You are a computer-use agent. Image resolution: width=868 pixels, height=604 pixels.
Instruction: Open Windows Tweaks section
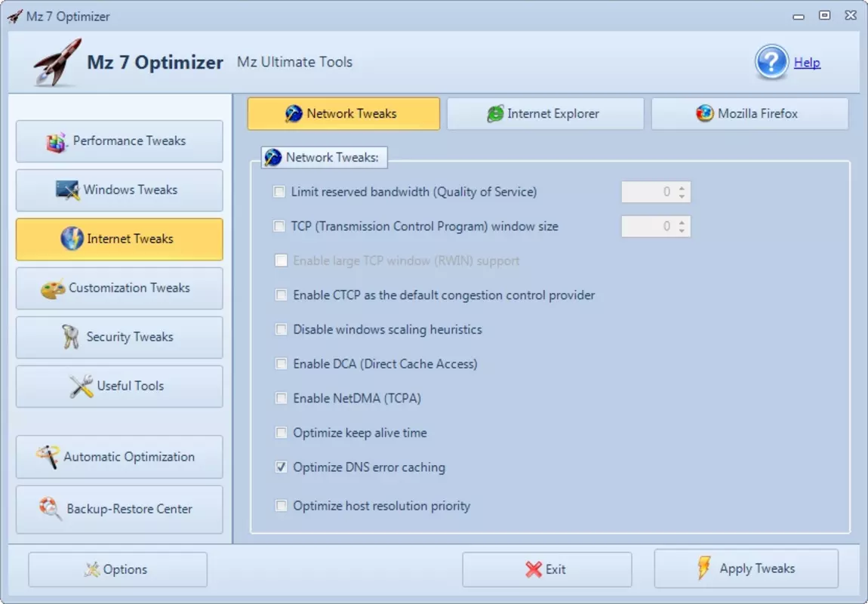pos(119,190)
